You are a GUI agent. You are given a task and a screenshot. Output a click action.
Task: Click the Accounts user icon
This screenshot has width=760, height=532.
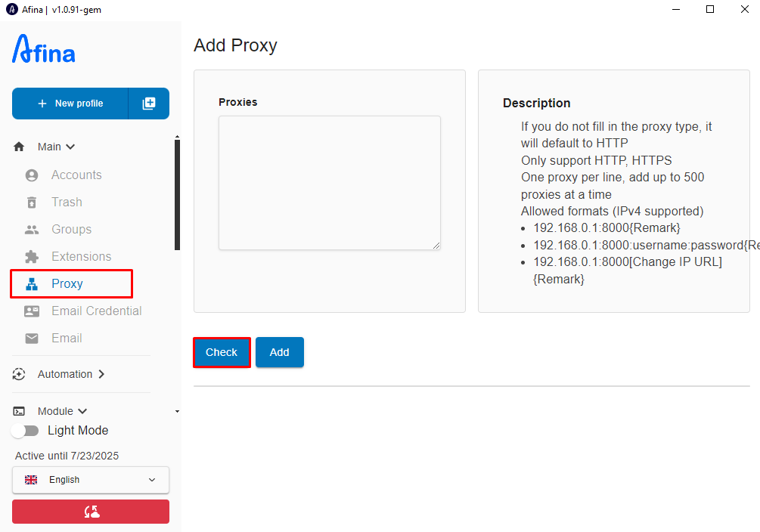(x=32, y=175)
